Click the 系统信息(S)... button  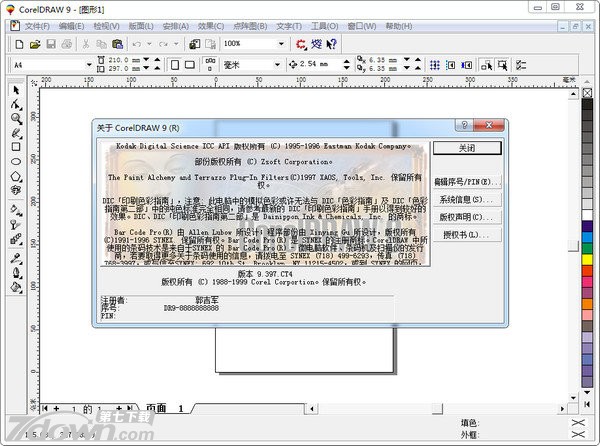click(x=467, y=200)
